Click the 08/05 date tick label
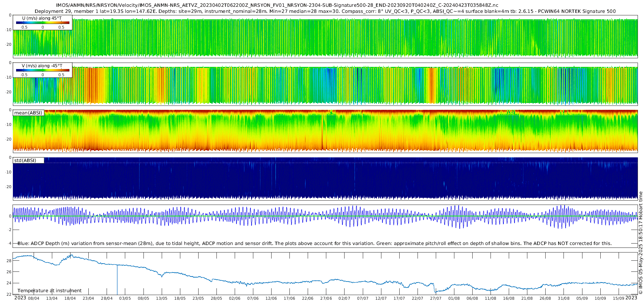Viewport: 644px width, 304px height. [143, 298]
